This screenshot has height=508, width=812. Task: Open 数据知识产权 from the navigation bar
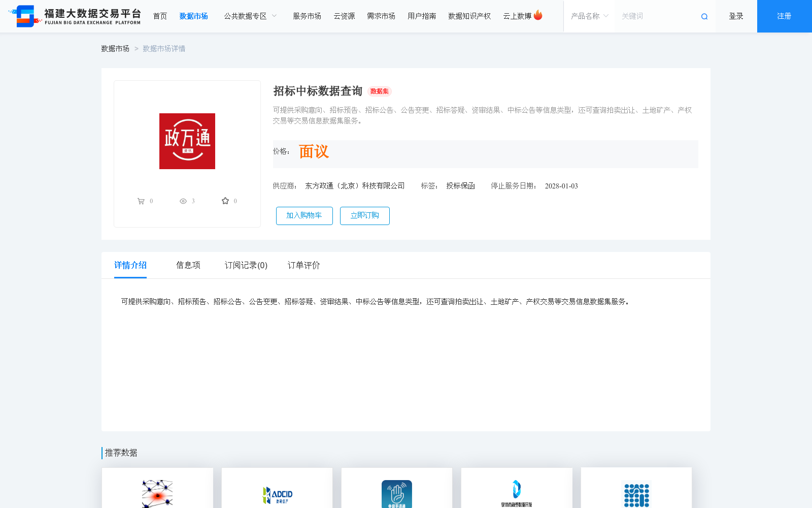click(x=469, y=16)
